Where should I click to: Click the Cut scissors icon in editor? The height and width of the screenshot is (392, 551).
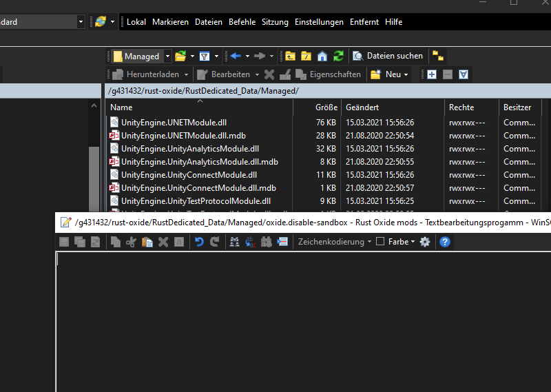tap(132, 242)
